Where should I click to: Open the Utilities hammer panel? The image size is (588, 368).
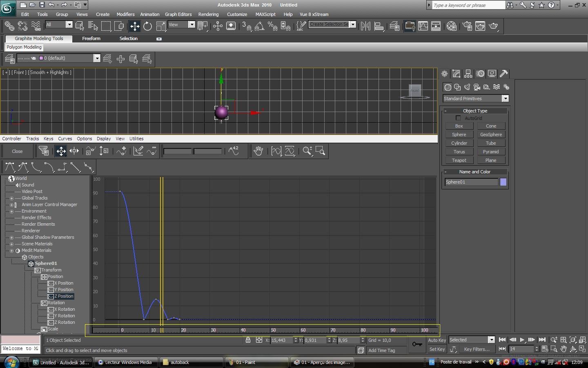pos(504,74)
